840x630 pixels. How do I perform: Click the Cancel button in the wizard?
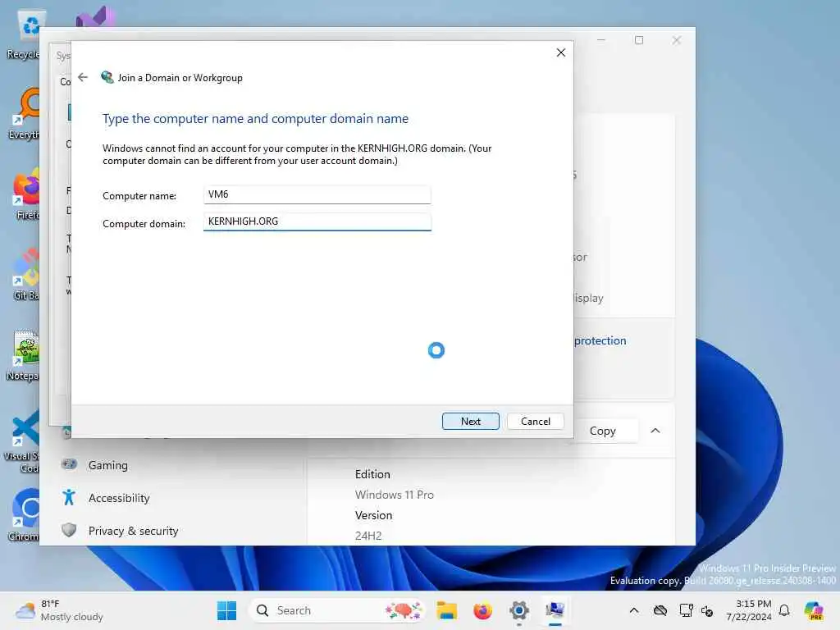tap(535, 421)
